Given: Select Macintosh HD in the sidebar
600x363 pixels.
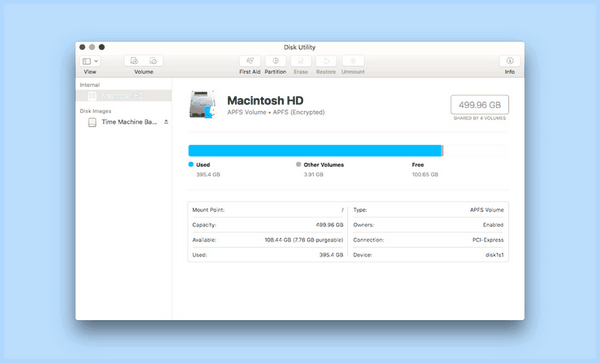Looking at the screenshot, I should click(x=124, y=96).
